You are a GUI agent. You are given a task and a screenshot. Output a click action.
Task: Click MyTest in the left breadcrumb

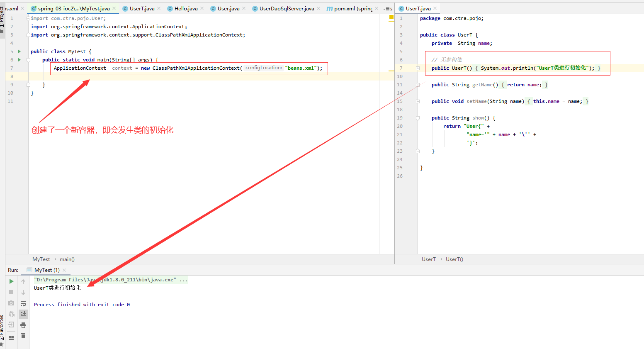[x=41, y=259]
